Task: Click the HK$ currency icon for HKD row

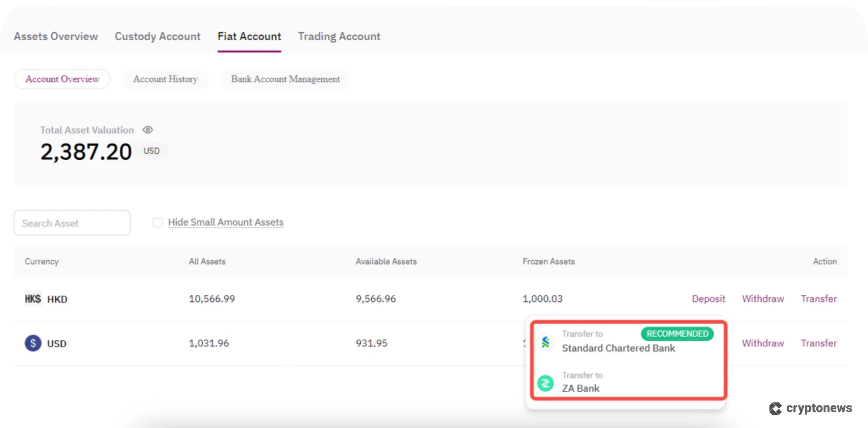Action: (33, 299)
